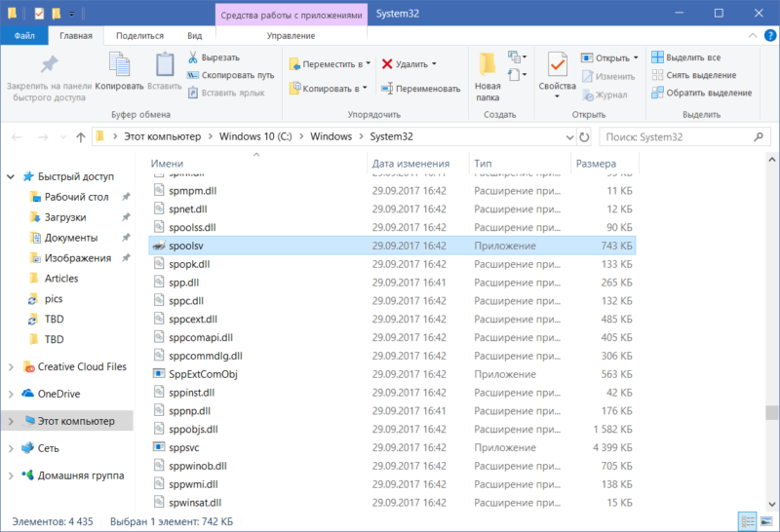Collapse the ribbon chevron
The height and width of the screenshot is (532, 780).
click(753, 35)
